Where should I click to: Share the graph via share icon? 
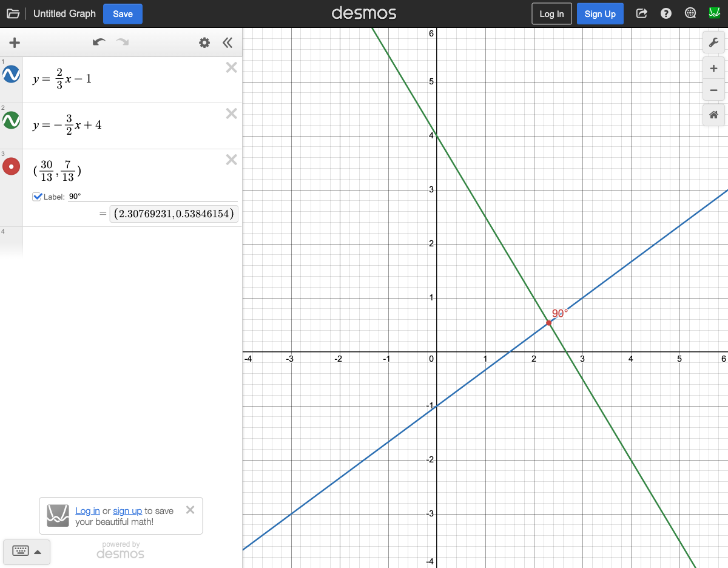pos(642,13)
